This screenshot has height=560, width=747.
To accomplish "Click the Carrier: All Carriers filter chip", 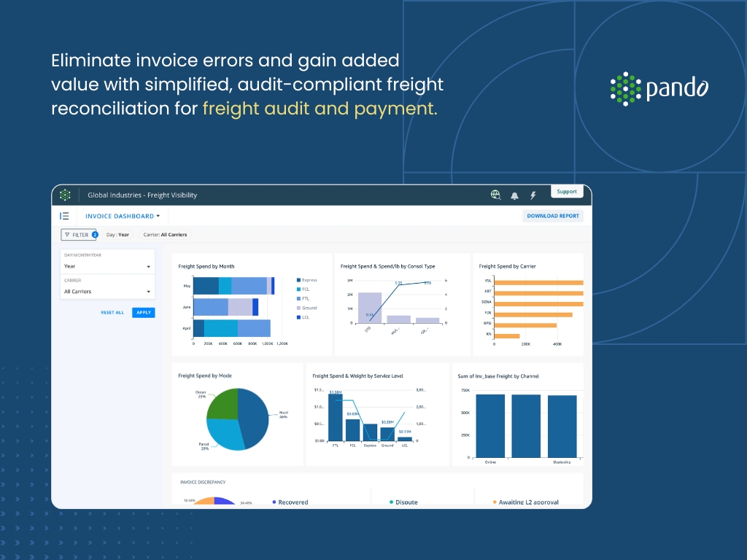I will [165, 235].
